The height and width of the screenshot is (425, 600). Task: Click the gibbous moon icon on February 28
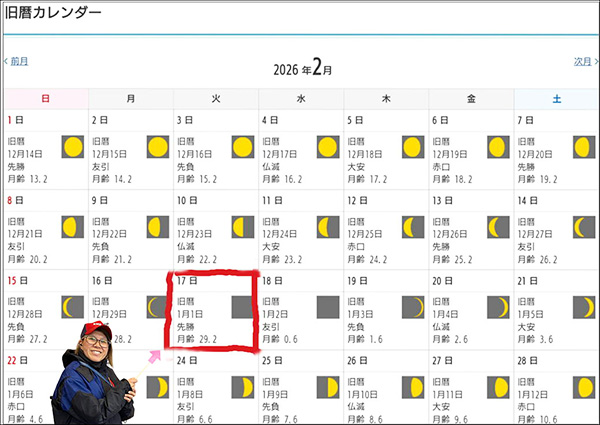[584, 387]
